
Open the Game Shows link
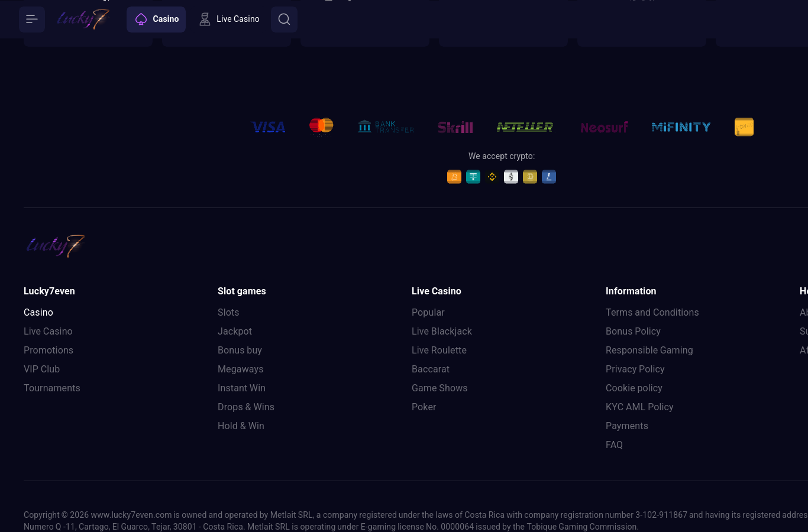pyautogui.click(x=439, y=388)
